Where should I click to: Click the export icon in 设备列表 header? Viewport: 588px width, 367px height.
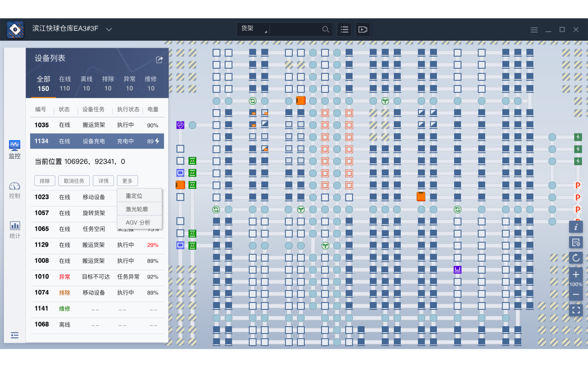(x=159, y=60)
